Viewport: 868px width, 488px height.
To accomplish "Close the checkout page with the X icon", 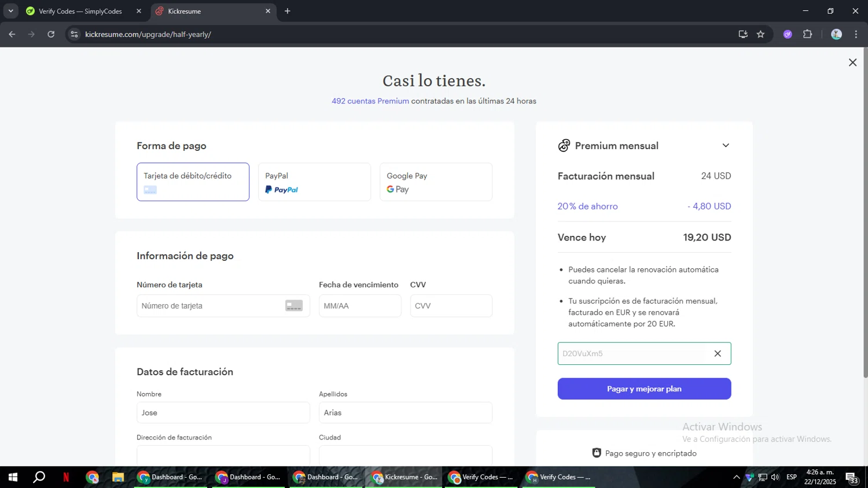I will tap(852, 62).
